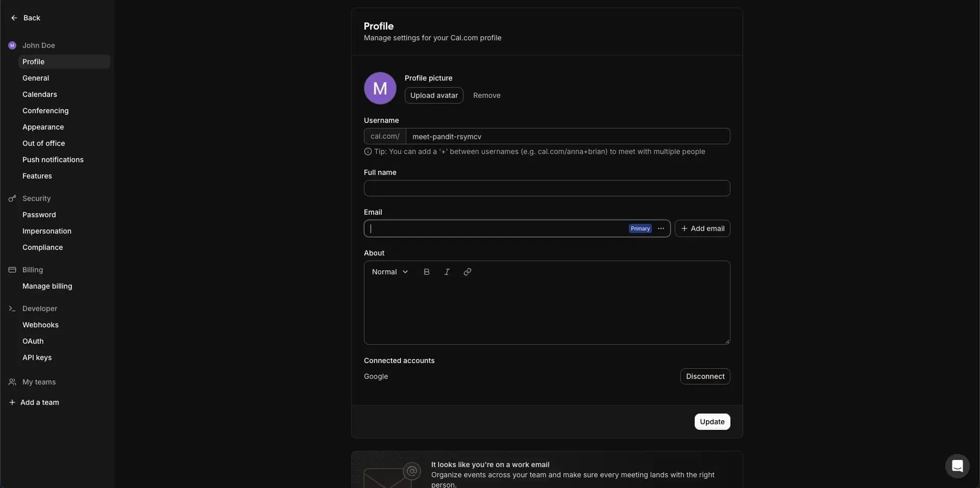This screenshot has height=488, width=980.
Task: Open the chat support bubble icon
Action: (x=957, y=466)
